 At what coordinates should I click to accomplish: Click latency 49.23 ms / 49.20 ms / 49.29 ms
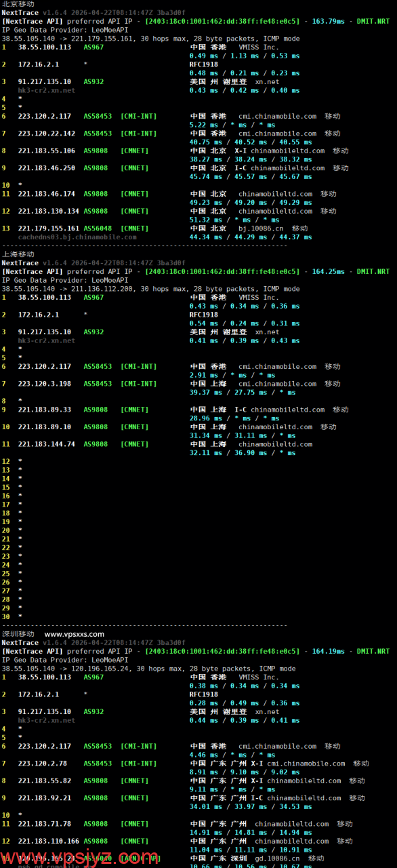click(x=251, y=203)
